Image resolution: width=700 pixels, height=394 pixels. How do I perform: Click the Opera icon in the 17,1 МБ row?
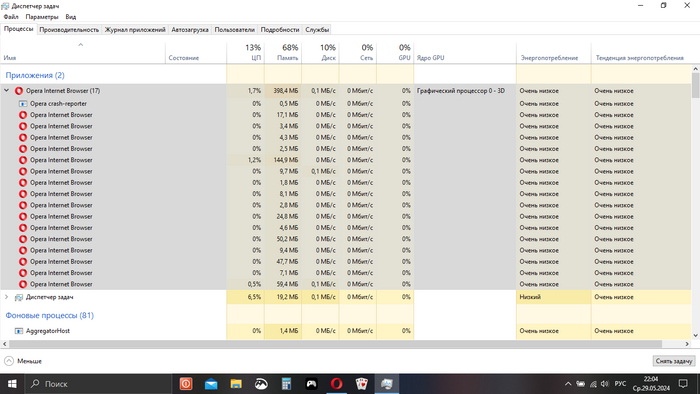coord(23,115)
